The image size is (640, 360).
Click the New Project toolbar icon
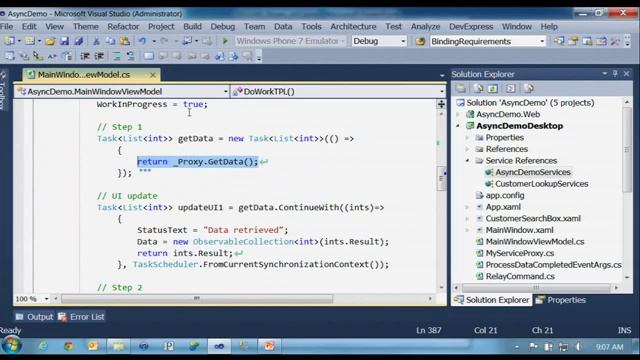9,41
